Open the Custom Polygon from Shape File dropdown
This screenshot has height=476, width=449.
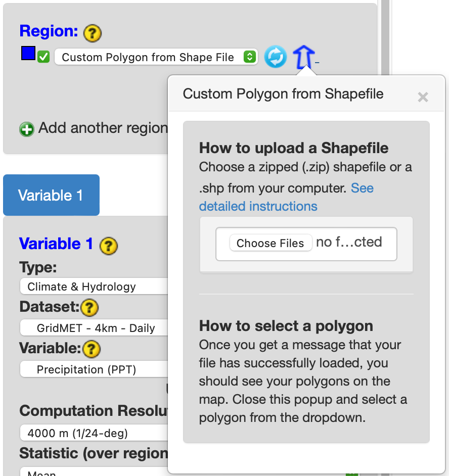tap(156, 57)
